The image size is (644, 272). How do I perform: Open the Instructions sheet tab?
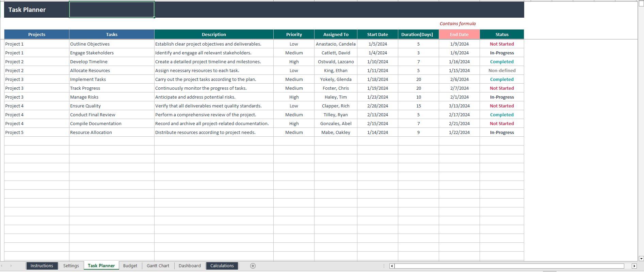[x=42, y=266]
